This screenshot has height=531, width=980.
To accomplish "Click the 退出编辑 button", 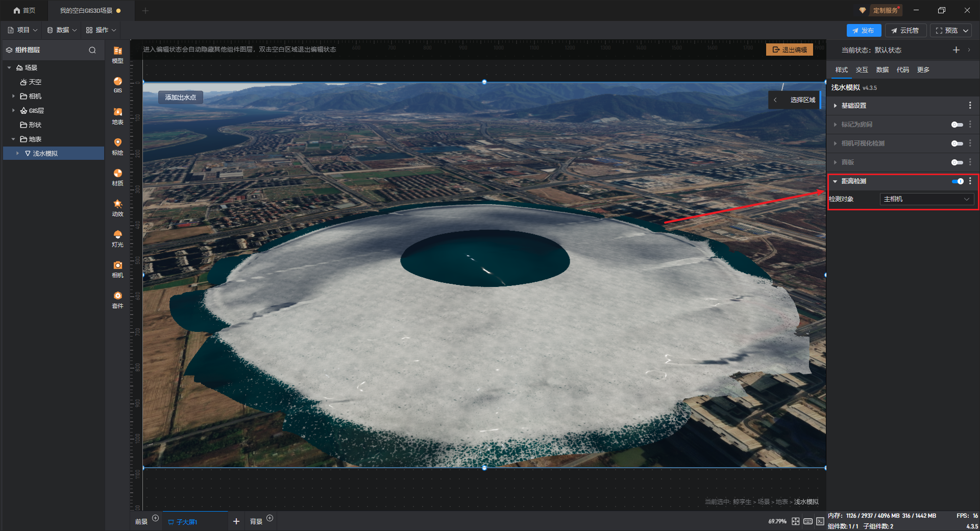I will coord(790,50).
